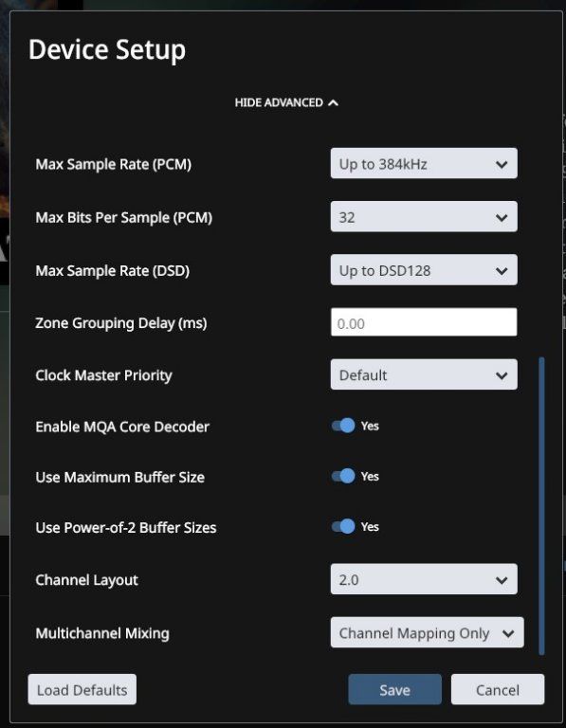
Task: Click the up caret next to Hide Advanced
Action: [x=333, y=103]
